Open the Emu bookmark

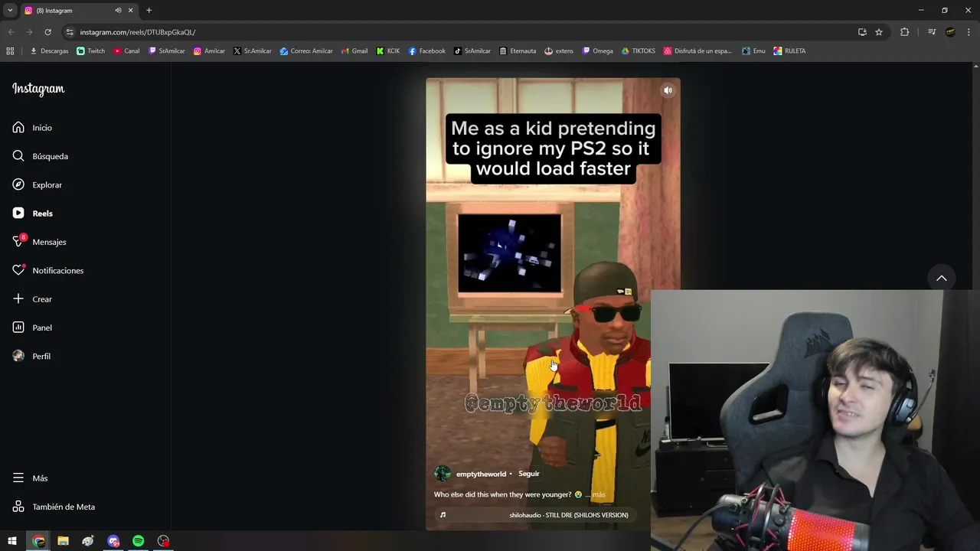pyautogui.click(x=753, y=51)
